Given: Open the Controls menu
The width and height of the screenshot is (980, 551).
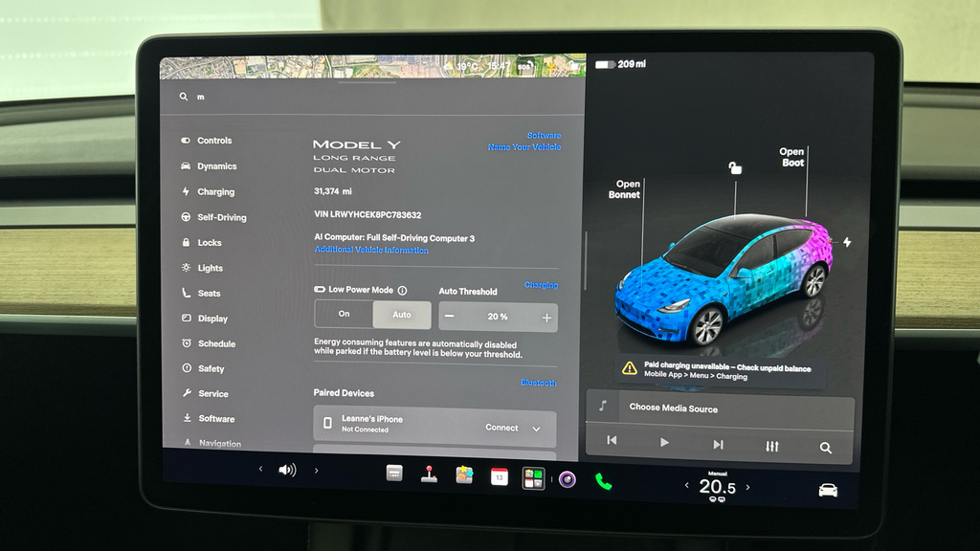Looking at the screenshot, I should pos(207,141).
